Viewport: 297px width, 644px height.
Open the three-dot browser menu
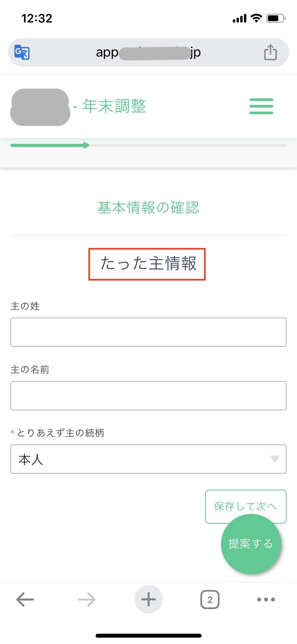tap(266, 599)
